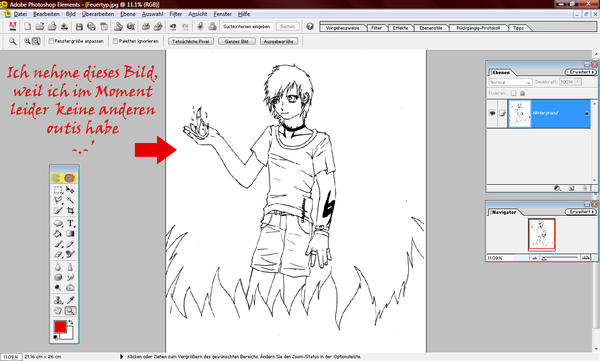600x361 pixels.
Task: Click the Ganzes Bild button
Action: tap(237, 41)
